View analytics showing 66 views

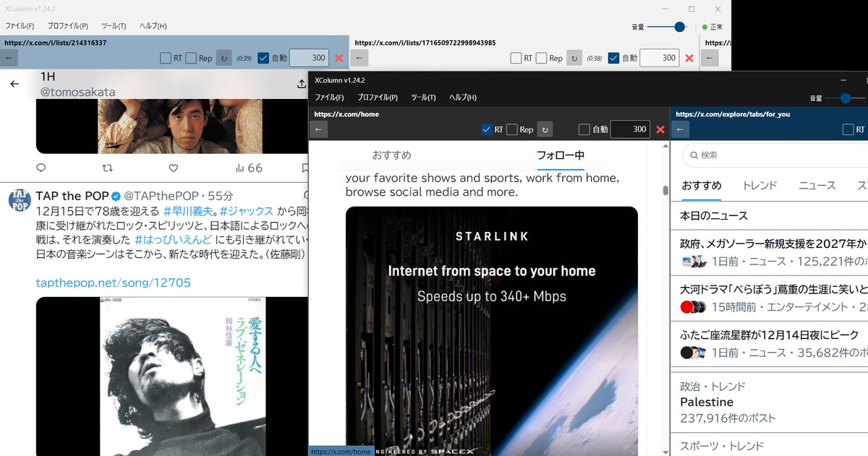pos(248,168)
